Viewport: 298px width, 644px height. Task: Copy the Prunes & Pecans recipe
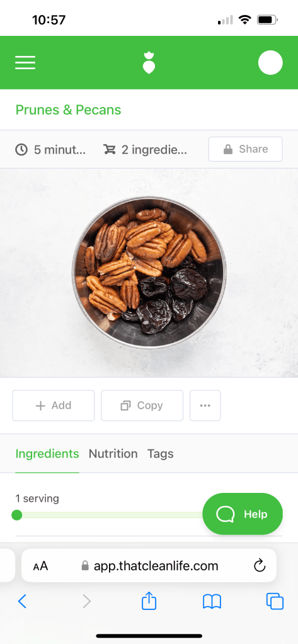coord(142,405)
